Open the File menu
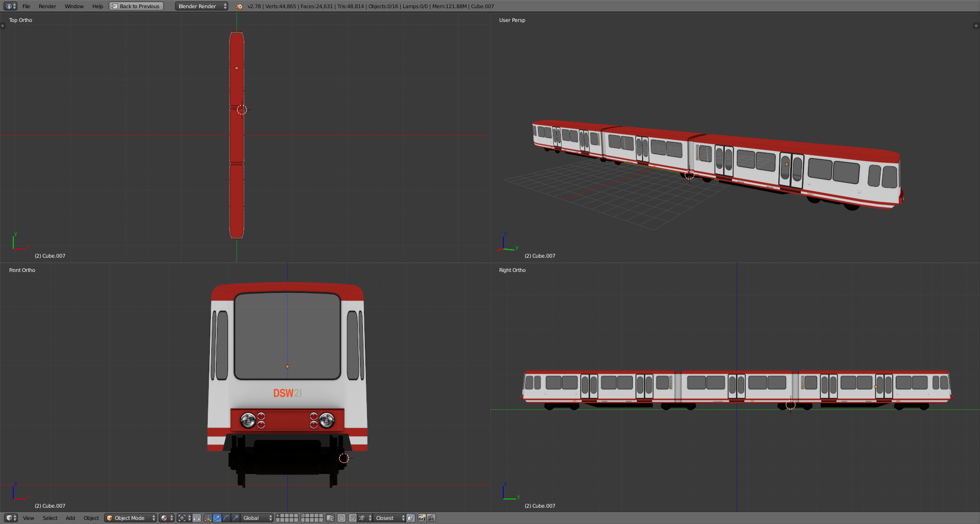980x524 pixels. coord(26,6)
